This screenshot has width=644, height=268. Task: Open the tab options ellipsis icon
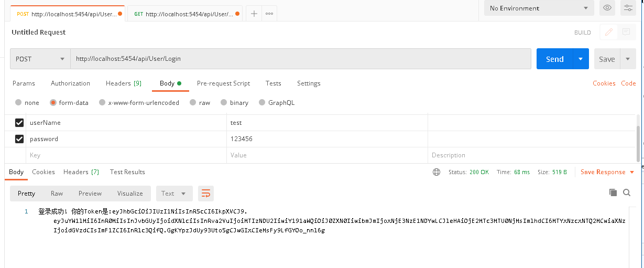269,14
